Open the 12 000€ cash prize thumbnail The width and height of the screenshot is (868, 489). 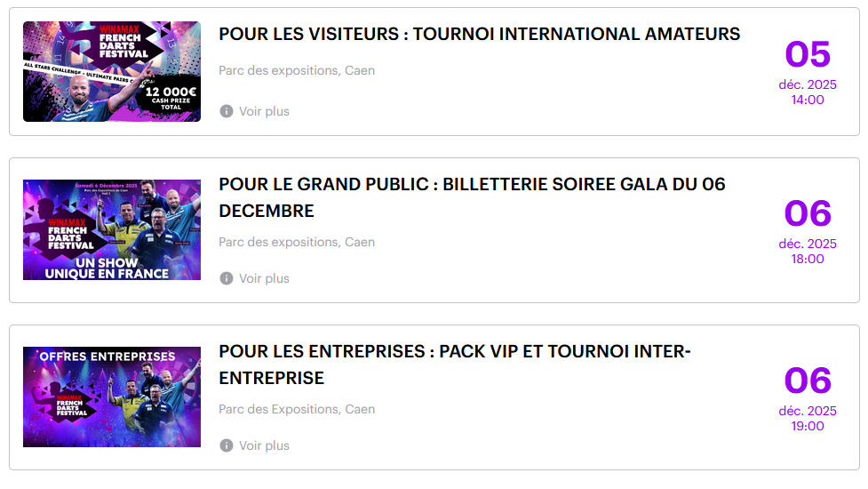[112, 72]
